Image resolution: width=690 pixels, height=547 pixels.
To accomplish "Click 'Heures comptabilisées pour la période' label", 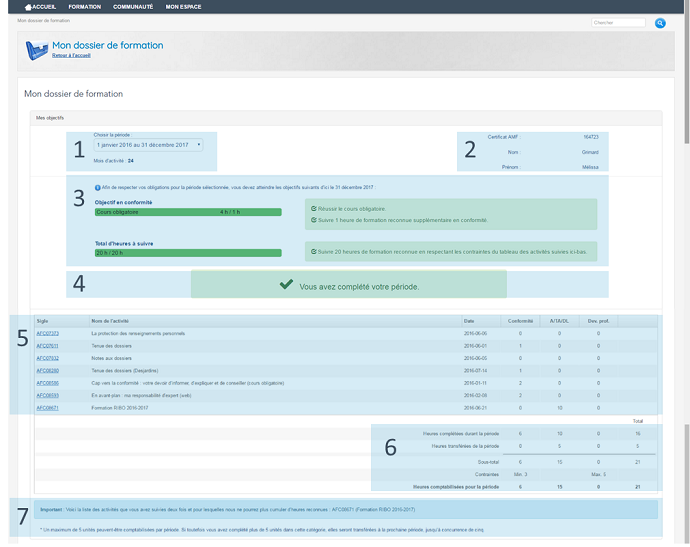I will tap(456, 487).
